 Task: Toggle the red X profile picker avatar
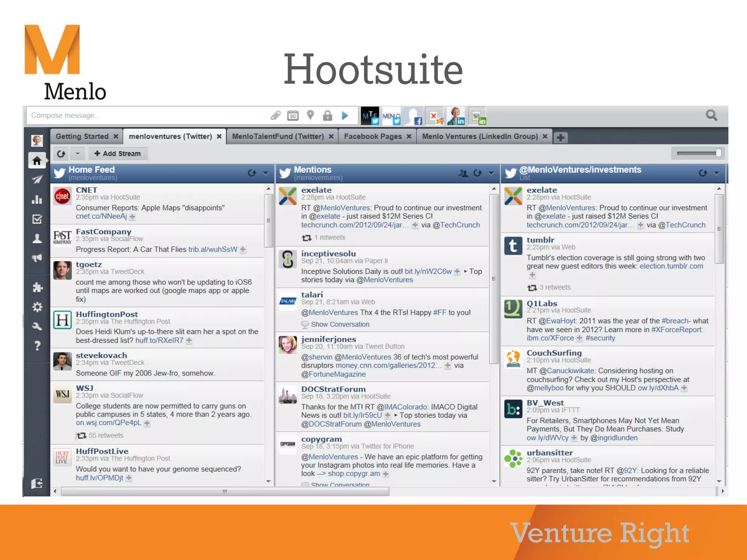(x=434, y=116)
